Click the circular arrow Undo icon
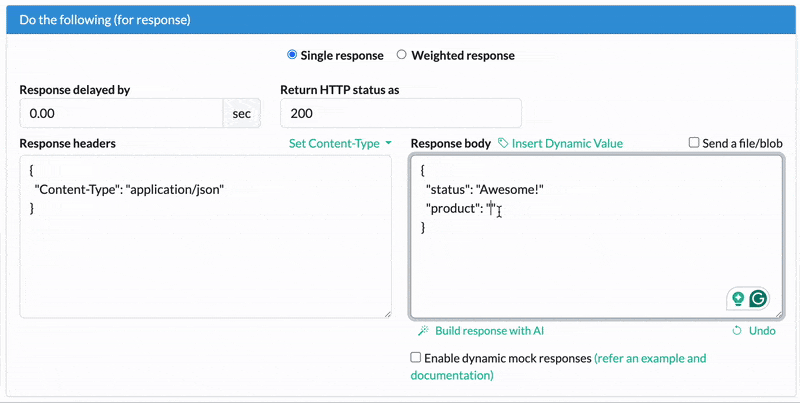The image size is (800, 403). click(x=737, y=331)
